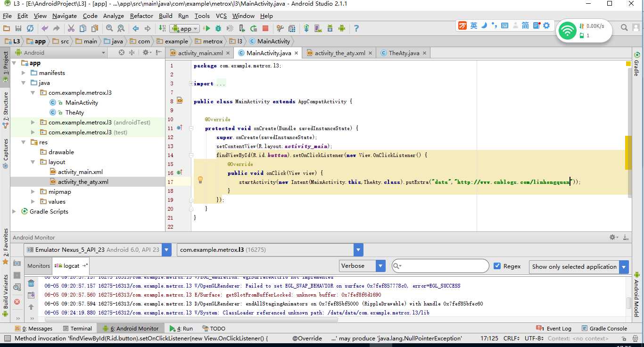
Task: Toggle the 7: Structure tool window
Action: [x=5, y=110]
